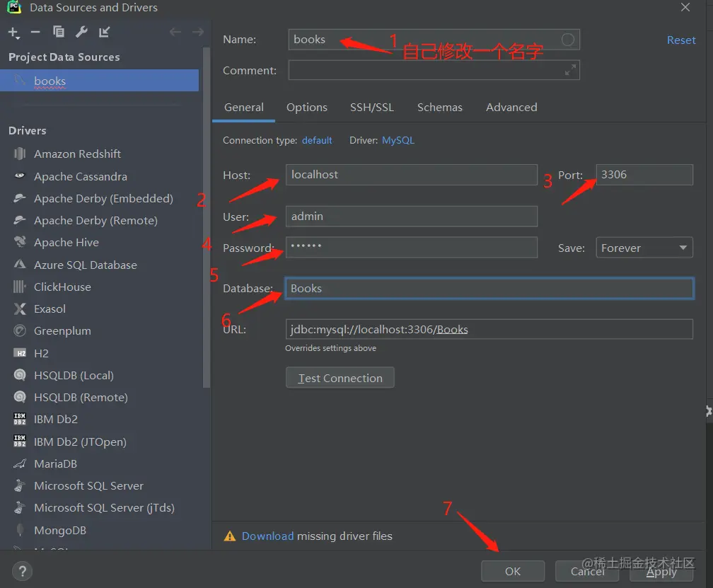
Task: Add a new data source with plus icon
Action: tap(13, 33)
